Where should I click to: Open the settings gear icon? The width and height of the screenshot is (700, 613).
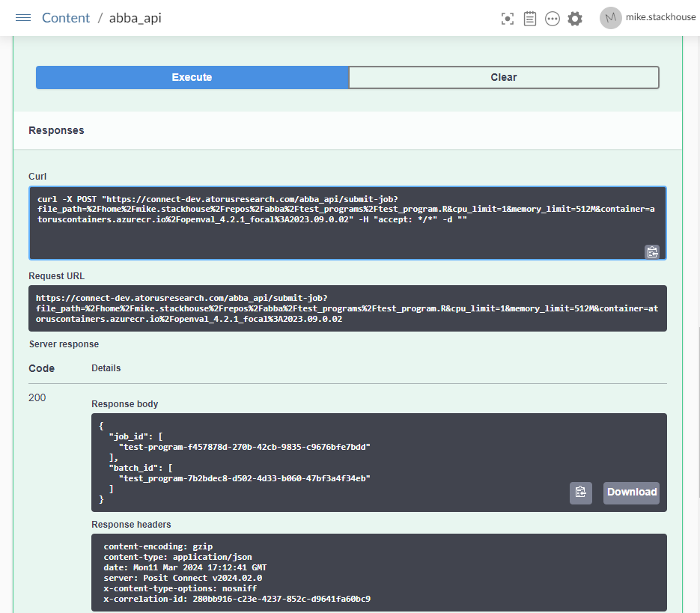point(575,19)
